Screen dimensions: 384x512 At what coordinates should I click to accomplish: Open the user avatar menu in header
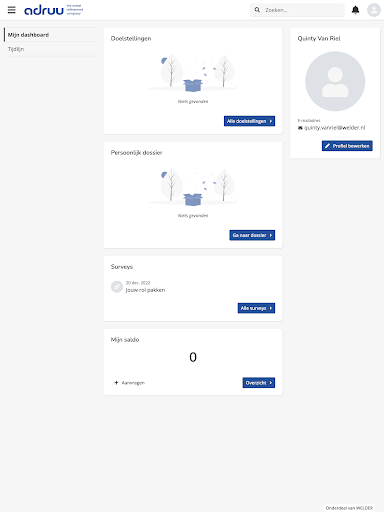[374, 10]
